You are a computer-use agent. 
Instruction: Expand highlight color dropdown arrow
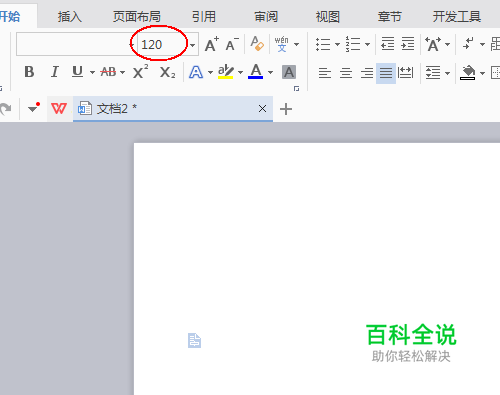pos(240,72)
